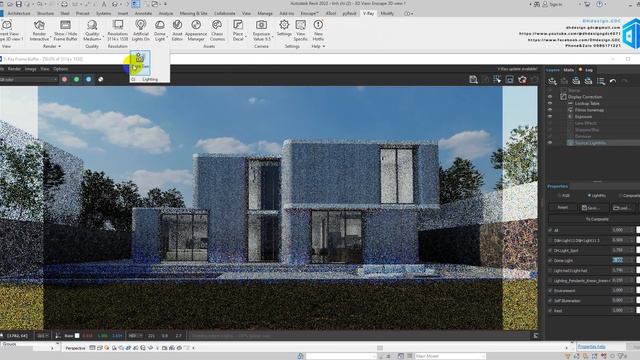Open the Annotate ribbon tab
Screen dimensions: 640x360
[x=143, y=13]
